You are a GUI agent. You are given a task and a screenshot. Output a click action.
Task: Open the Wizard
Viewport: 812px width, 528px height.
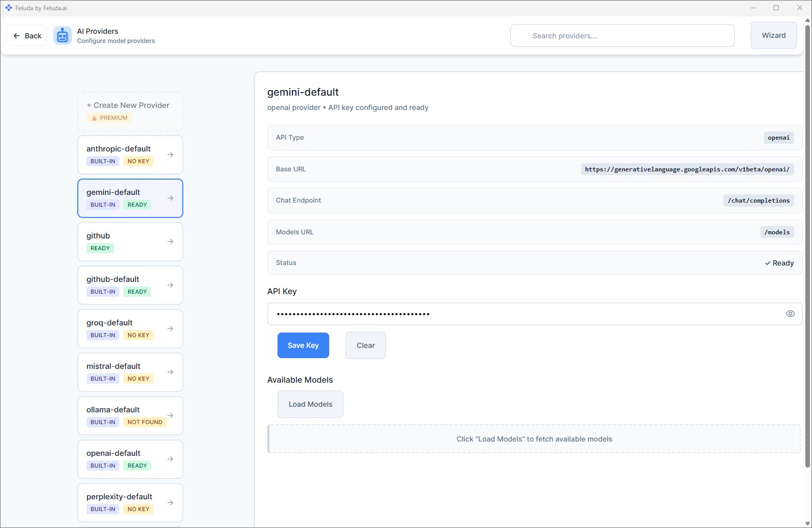pos(774,35)
